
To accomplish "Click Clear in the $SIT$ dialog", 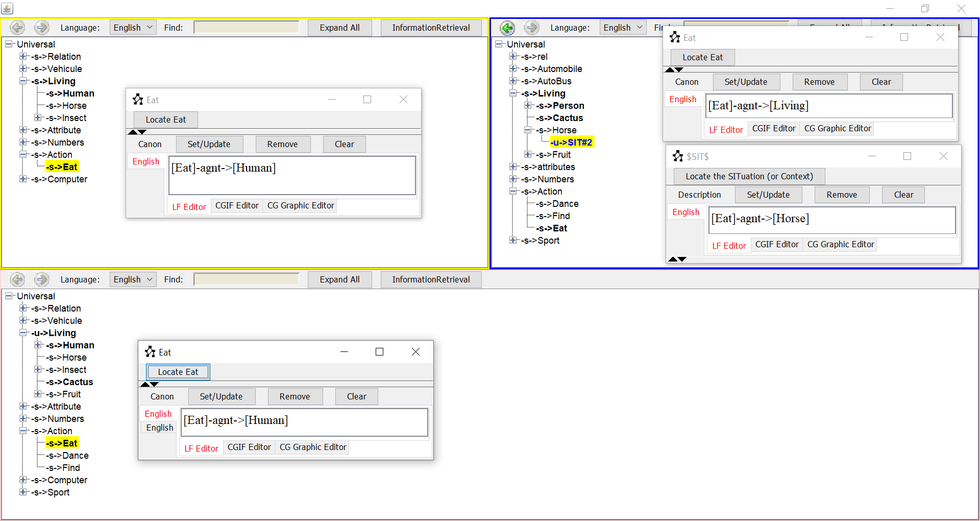I will [x=903, y=195].
